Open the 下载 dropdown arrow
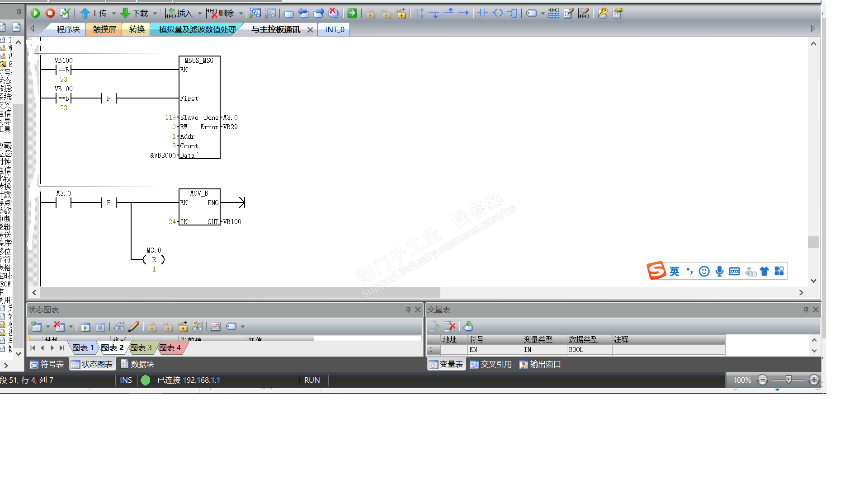 point(155,13)
